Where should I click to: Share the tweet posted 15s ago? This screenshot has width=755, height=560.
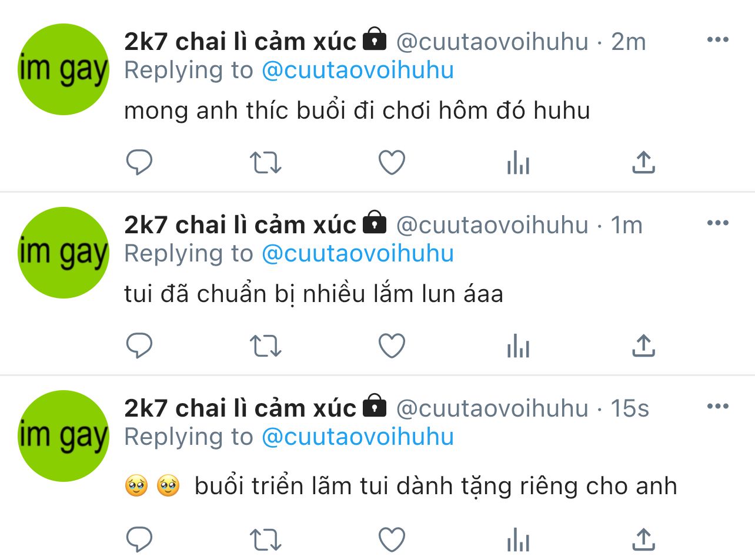click(643, 539)
